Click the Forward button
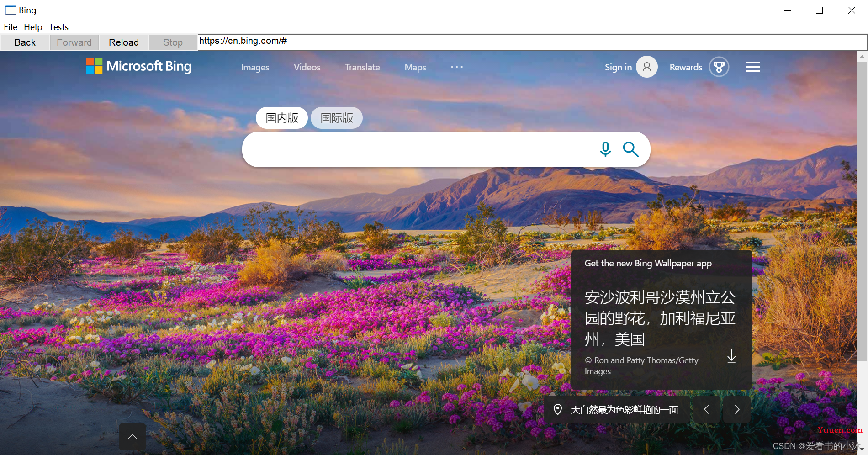 pyautogui.click(x=74, y=42)
